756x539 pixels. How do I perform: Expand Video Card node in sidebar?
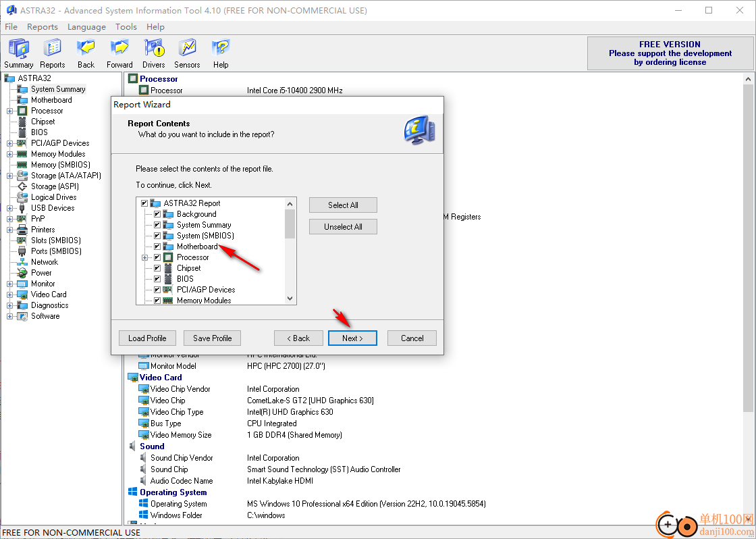pyautogui.click(x=9, y=295)
